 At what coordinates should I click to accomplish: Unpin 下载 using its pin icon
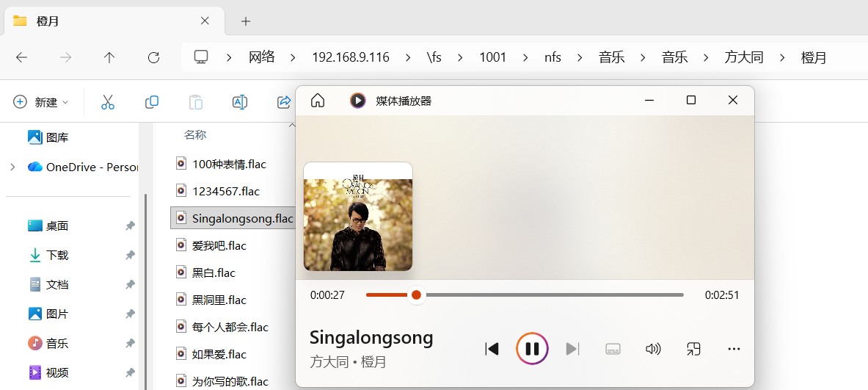[x=130, y=255]
